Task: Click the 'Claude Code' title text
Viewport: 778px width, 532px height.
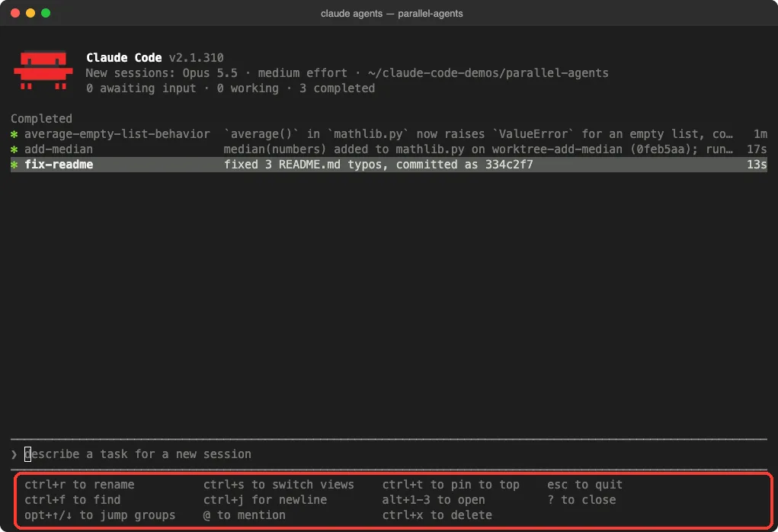Action: 124,58
